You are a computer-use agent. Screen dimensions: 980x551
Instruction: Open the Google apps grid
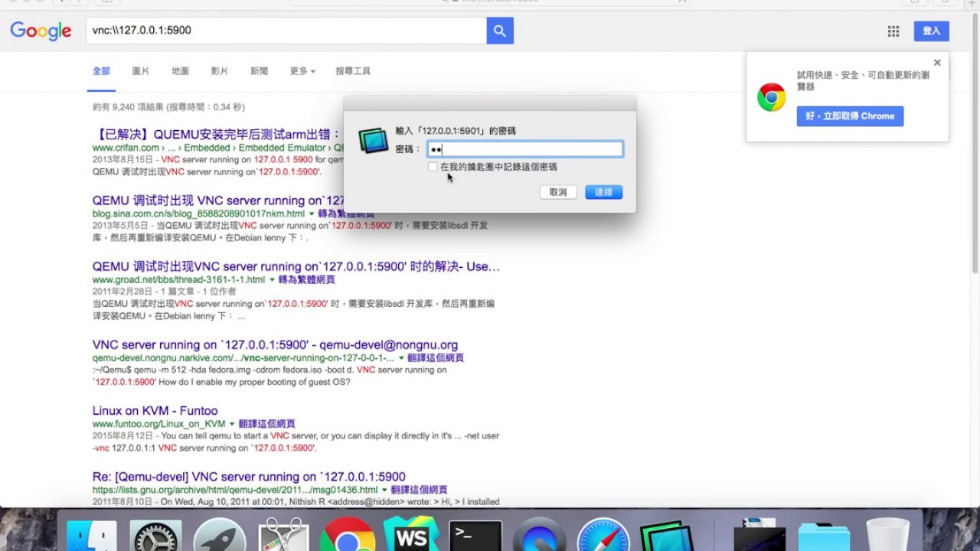coord(893,31)
